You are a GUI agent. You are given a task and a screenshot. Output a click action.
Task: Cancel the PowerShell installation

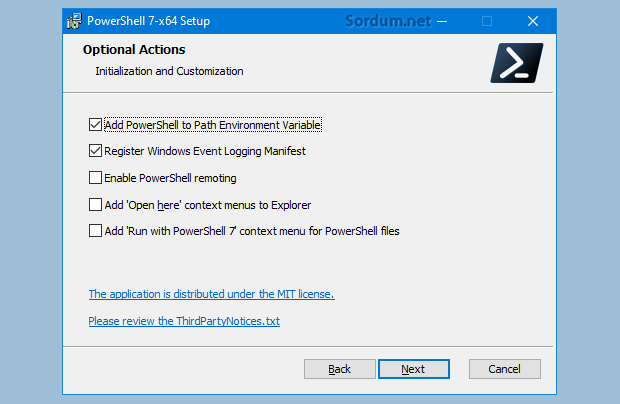pos(504,369)
